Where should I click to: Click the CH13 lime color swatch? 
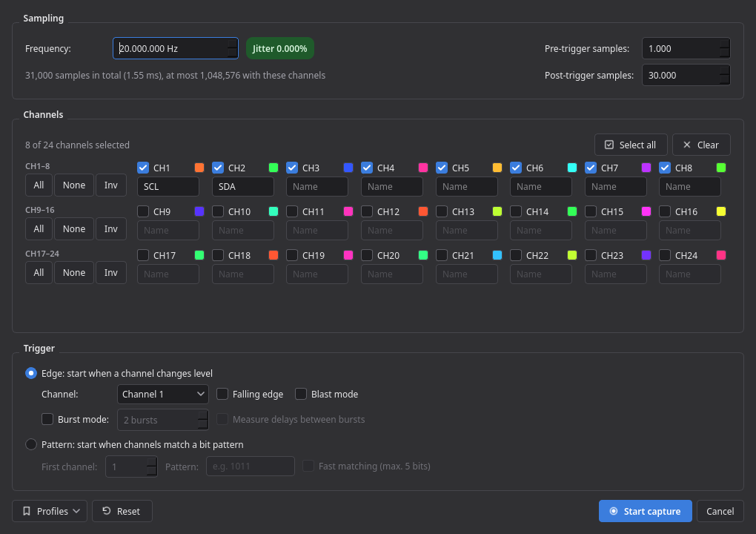pyautogui.click(x=497, y=211)
